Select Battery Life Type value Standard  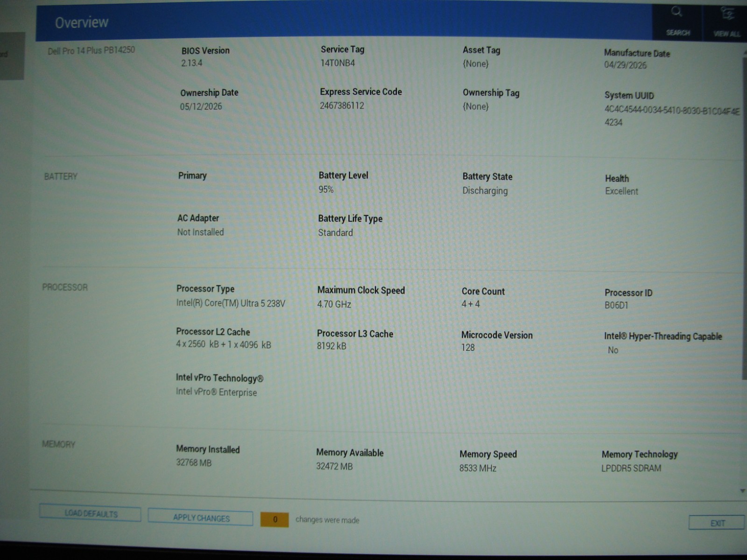click(x=335, y=232)
